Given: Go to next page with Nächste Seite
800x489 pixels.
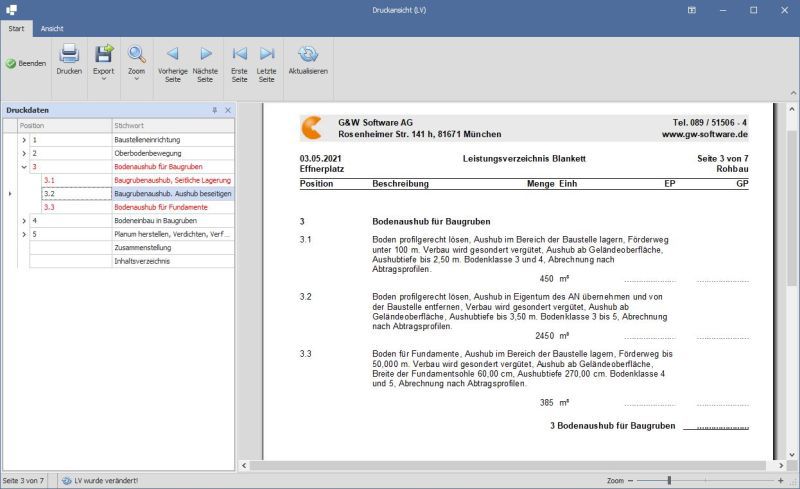Looking at the screenshot, I should 205,61.
